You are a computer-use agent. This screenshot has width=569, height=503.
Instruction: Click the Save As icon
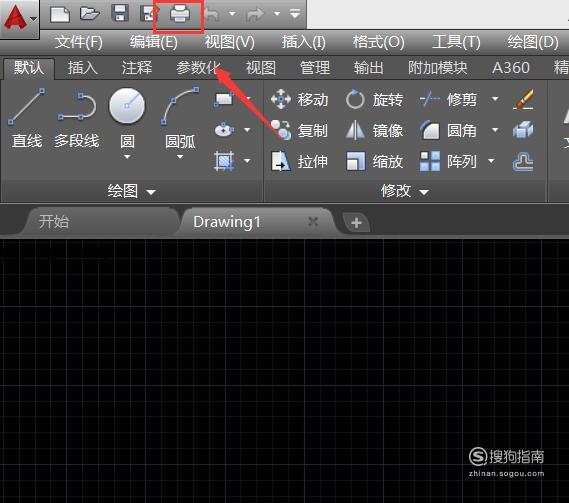[149, 14]
